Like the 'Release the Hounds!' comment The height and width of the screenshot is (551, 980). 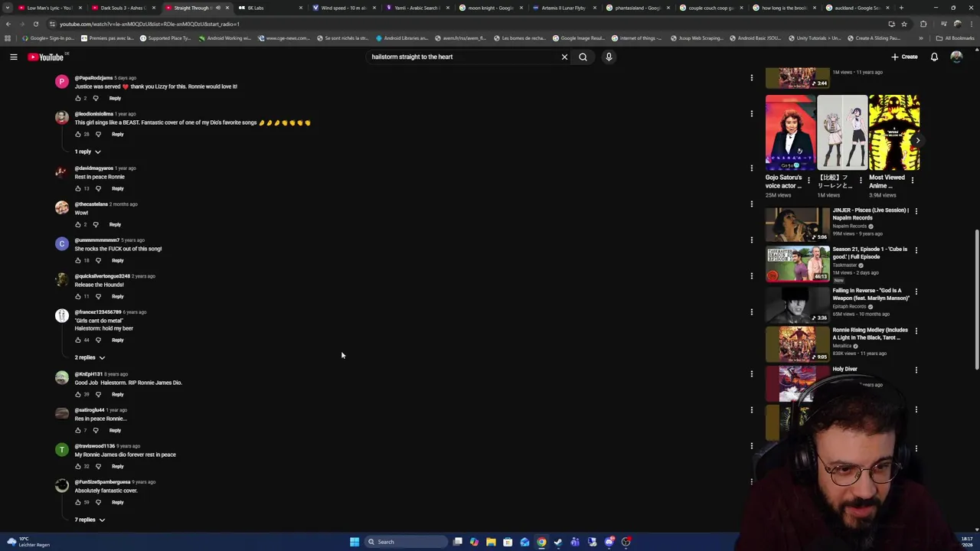77,296
